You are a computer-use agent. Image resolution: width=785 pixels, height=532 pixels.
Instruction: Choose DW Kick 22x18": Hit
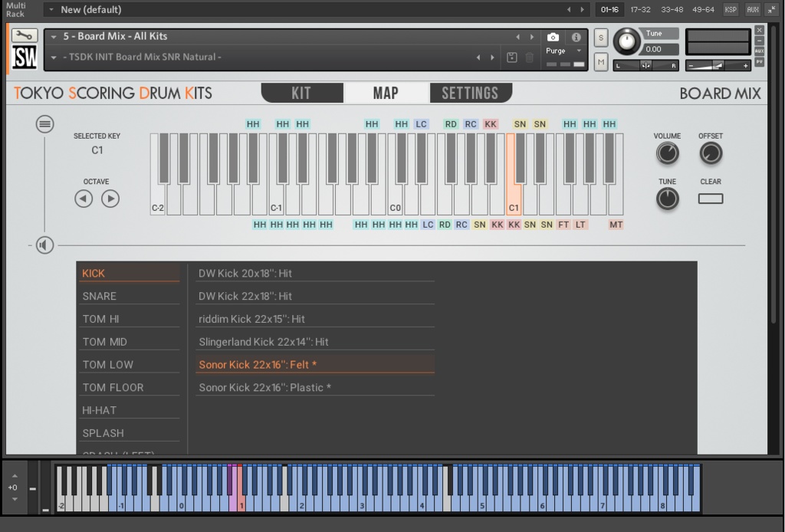click(315, 296)
